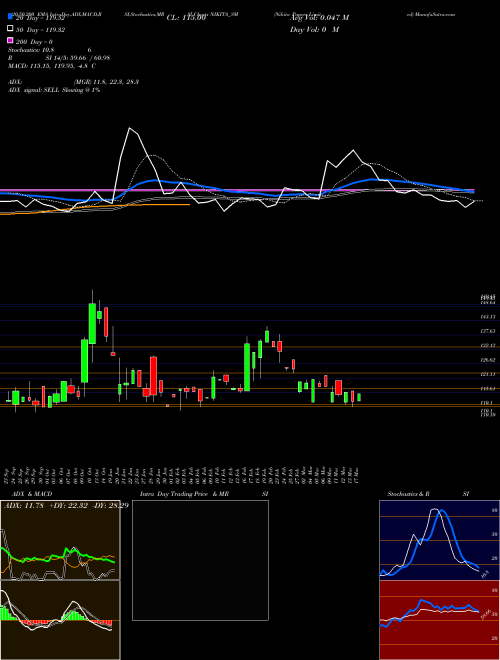Image resolution: width=500 pixels, height=660 pixels.
Task: Click the tallest green candlestick
Action: coord(92,323)
